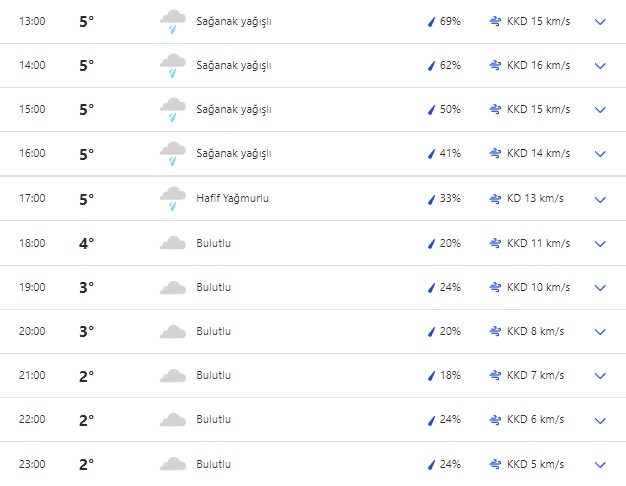626x486 pixels.
Task: Click the cloud icon at 21:00
Action: 173,376
